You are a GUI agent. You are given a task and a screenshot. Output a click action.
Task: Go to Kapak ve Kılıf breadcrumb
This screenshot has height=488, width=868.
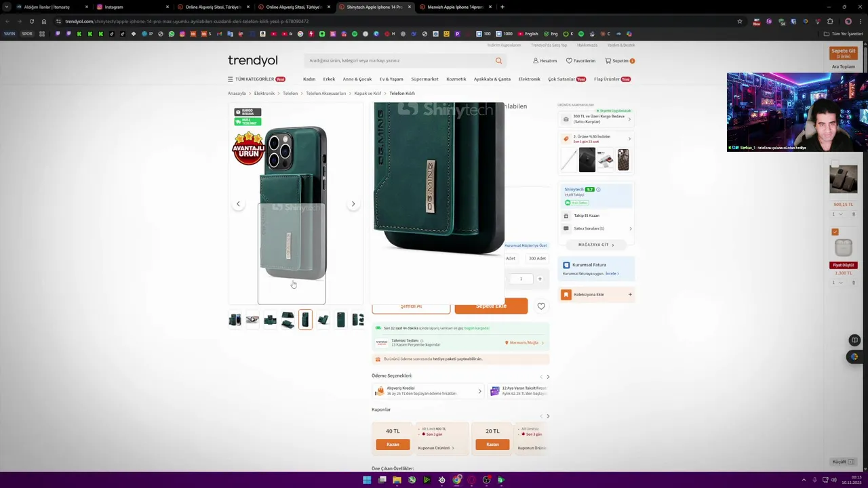pyautogui.click(x=368, y=94)
